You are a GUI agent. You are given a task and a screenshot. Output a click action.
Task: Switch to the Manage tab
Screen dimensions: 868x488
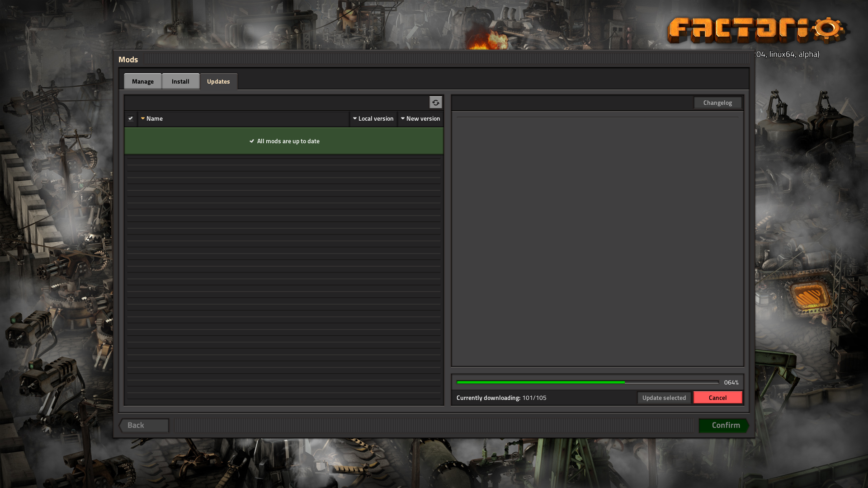click(143, 81)
